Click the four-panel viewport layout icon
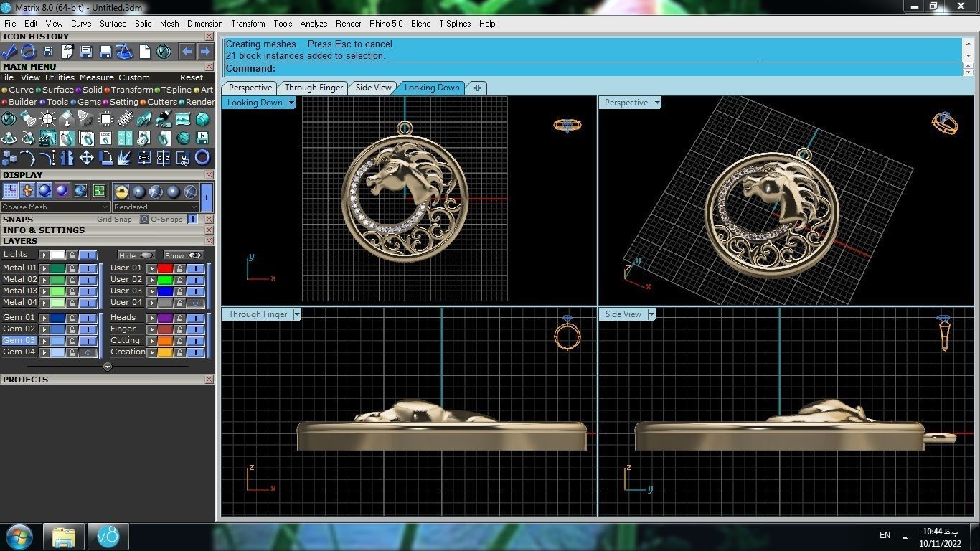The width and height of the screenshot is (980, 551). pyautogui.click(x=126, y=138)
